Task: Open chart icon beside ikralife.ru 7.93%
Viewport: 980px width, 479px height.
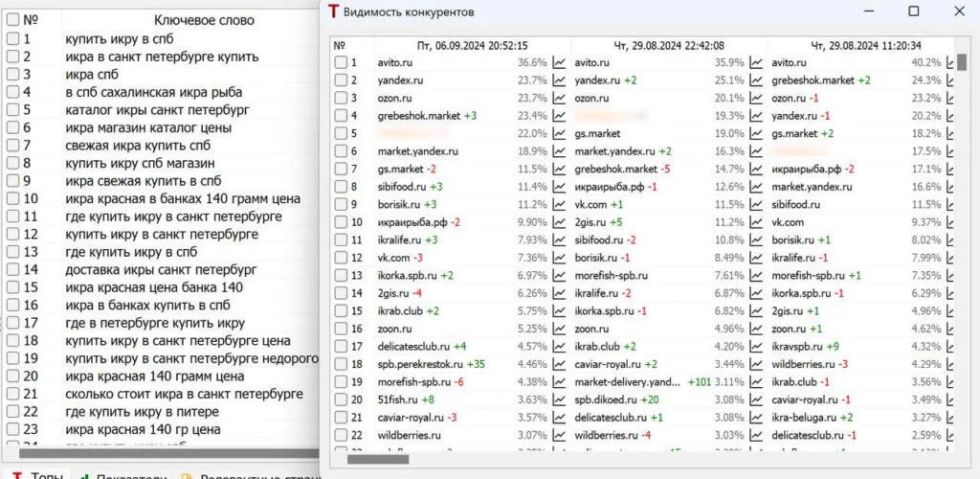Action: coord(559,240)
